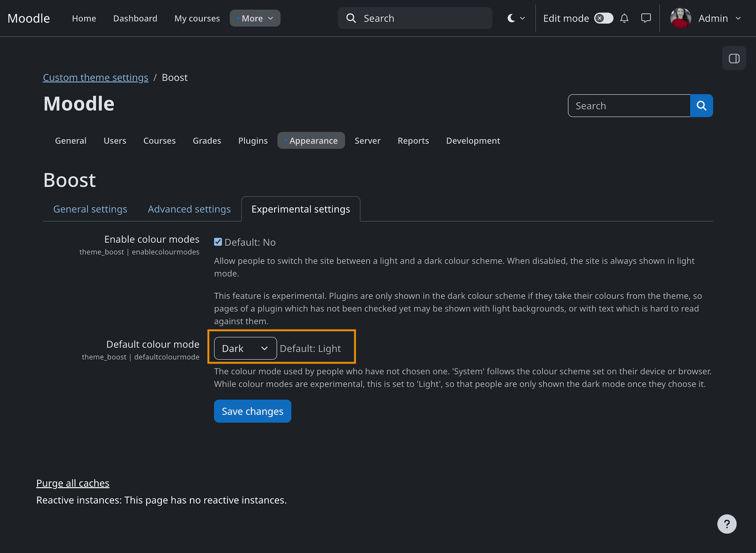Switch to the Advanced settings tab
The image size is (756, 553).
click(x=189, y=209)
